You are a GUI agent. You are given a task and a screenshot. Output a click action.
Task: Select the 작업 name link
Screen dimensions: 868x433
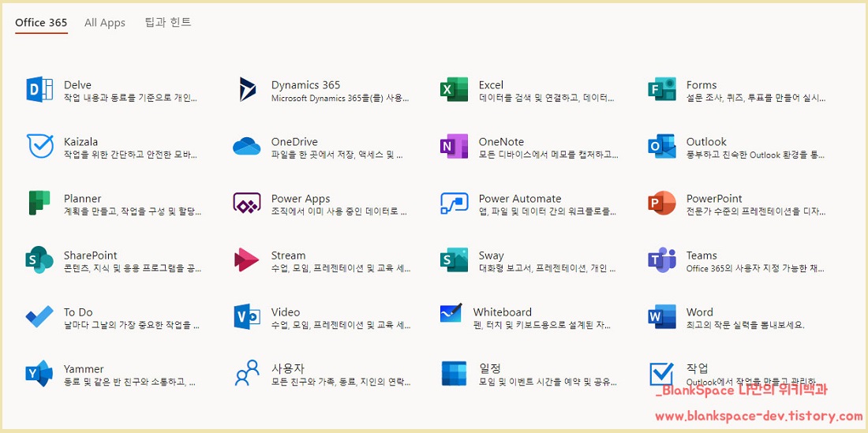click(x=698, y=368)
